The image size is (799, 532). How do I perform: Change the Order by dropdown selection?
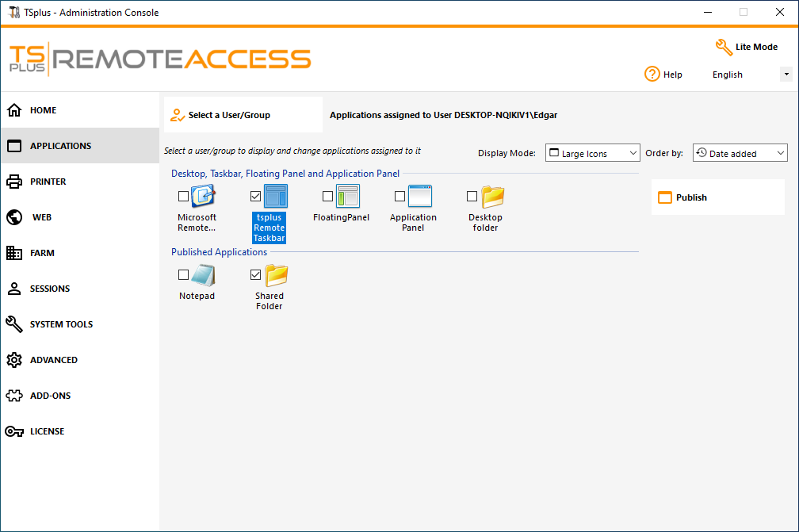740,152
